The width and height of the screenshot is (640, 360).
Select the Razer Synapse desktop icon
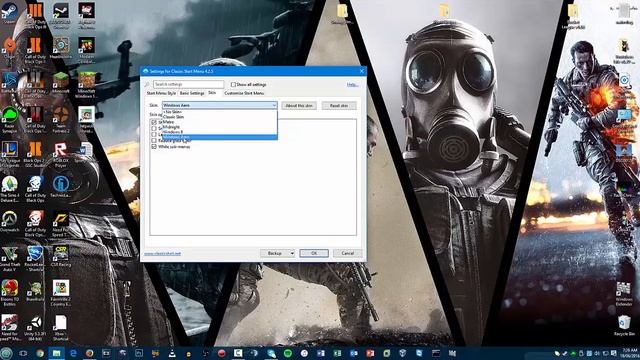(9, 120)
